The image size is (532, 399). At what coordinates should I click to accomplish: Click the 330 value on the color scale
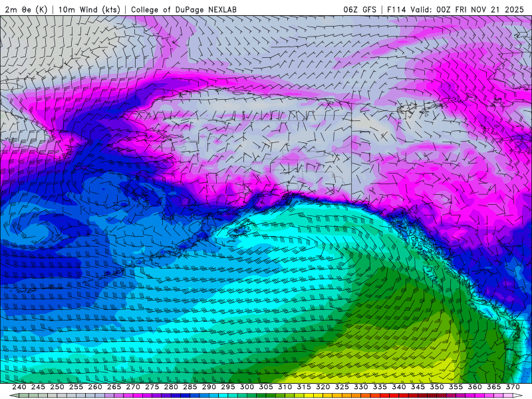click(361, 387)
